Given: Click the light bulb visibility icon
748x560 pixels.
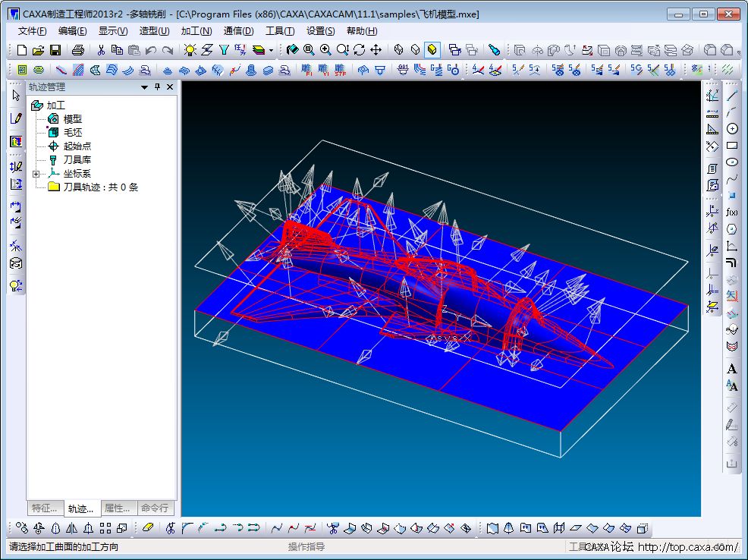Looking at the screenshot, I should click(x=190, y=50).
